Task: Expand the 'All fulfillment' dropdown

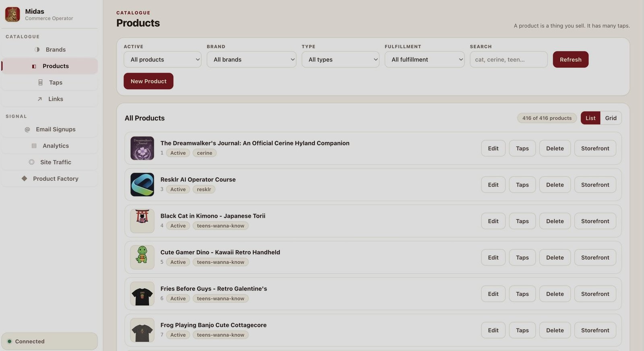Action: click(x=425, y=60)
